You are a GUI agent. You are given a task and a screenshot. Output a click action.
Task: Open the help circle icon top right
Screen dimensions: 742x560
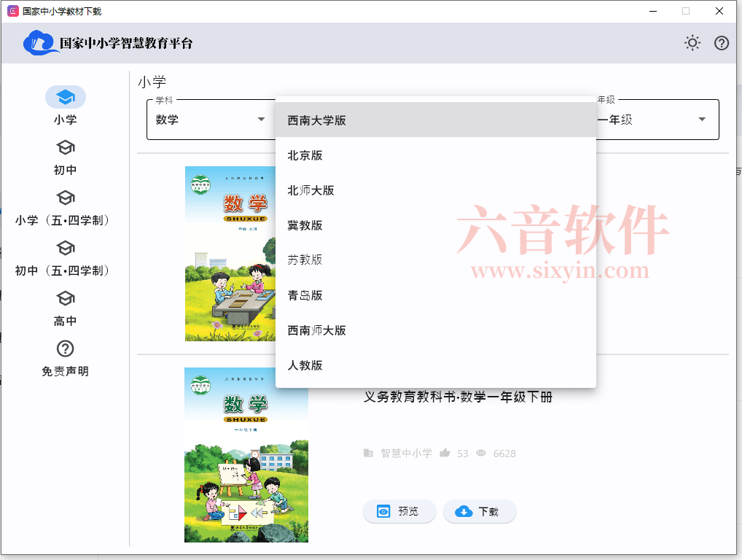722,43
